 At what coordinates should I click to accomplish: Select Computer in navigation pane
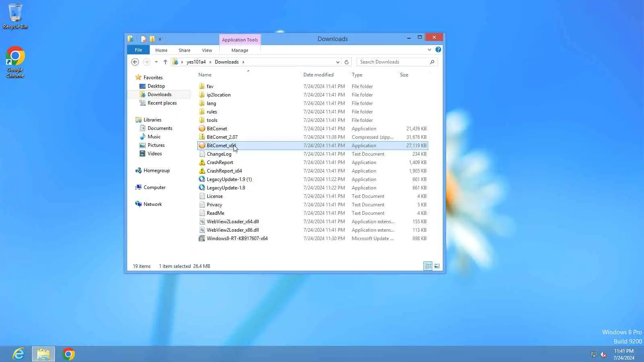155,187
